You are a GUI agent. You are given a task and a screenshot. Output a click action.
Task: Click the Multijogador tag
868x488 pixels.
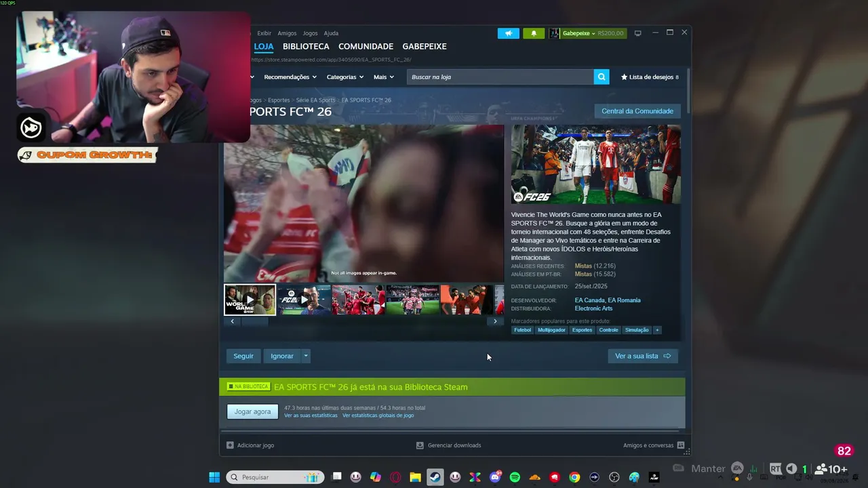click(x=551, y=330)
